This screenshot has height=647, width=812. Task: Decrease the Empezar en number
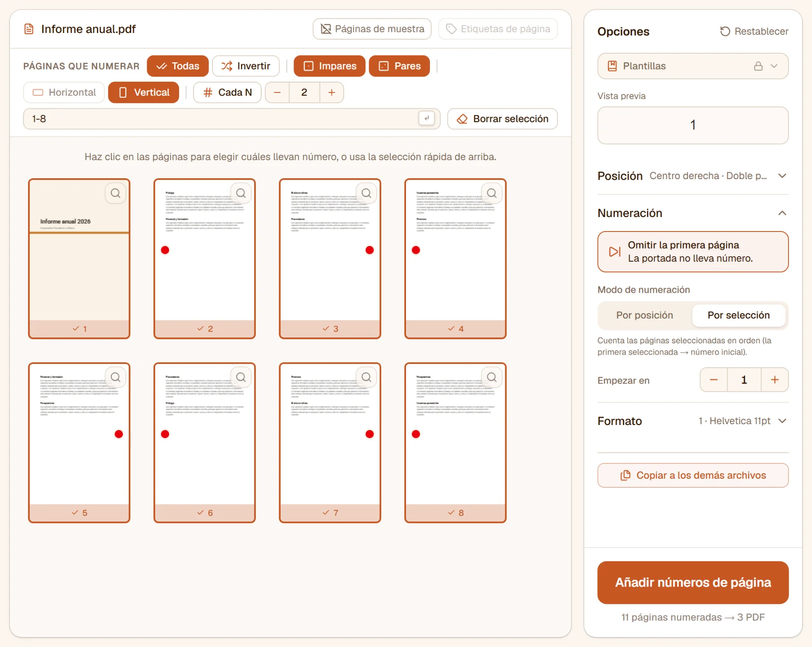click(x=714, y=380)
